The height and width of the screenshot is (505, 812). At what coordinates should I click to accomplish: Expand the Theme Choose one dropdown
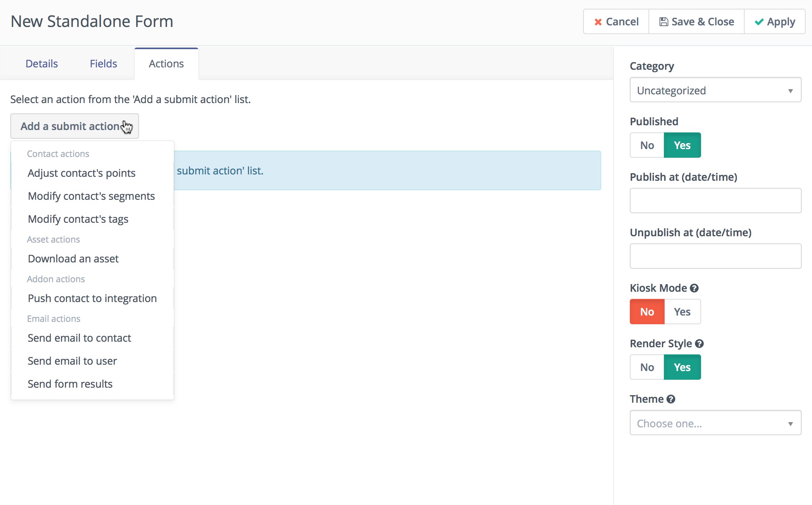[x=715, y=423]
